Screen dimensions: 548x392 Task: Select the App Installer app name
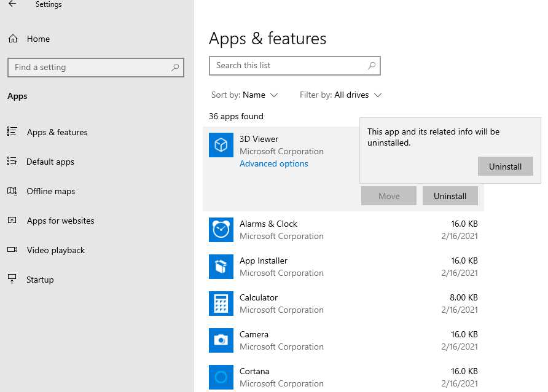click(x=264, y=261)
